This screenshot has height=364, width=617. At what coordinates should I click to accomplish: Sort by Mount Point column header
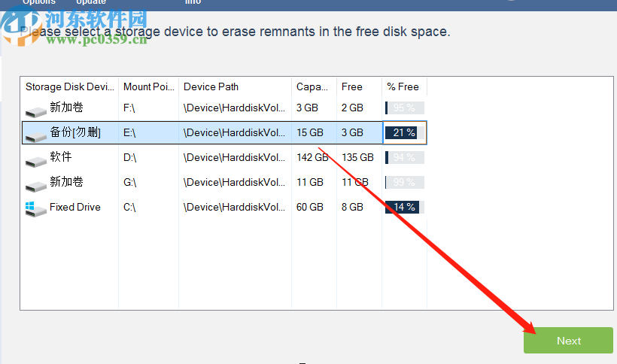pyautogui.click(x=149, y=86)
